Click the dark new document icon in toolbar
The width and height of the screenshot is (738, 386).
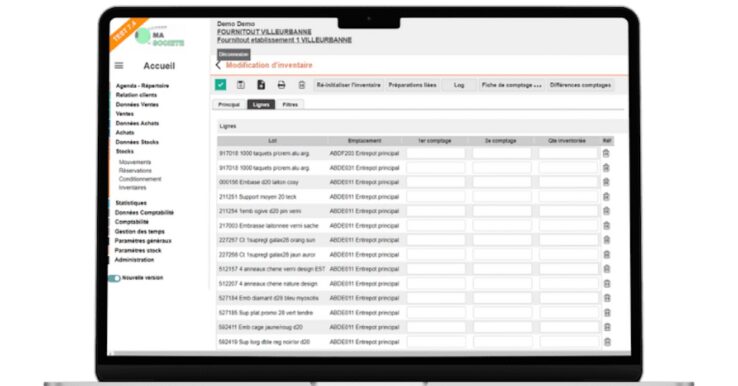(x=261, y=85)
